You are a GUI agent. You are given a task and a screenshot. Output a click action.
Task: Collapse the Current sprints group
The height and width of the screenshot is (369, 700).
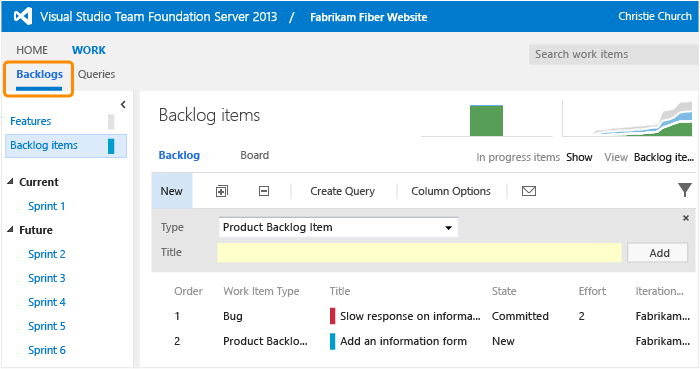10,182
